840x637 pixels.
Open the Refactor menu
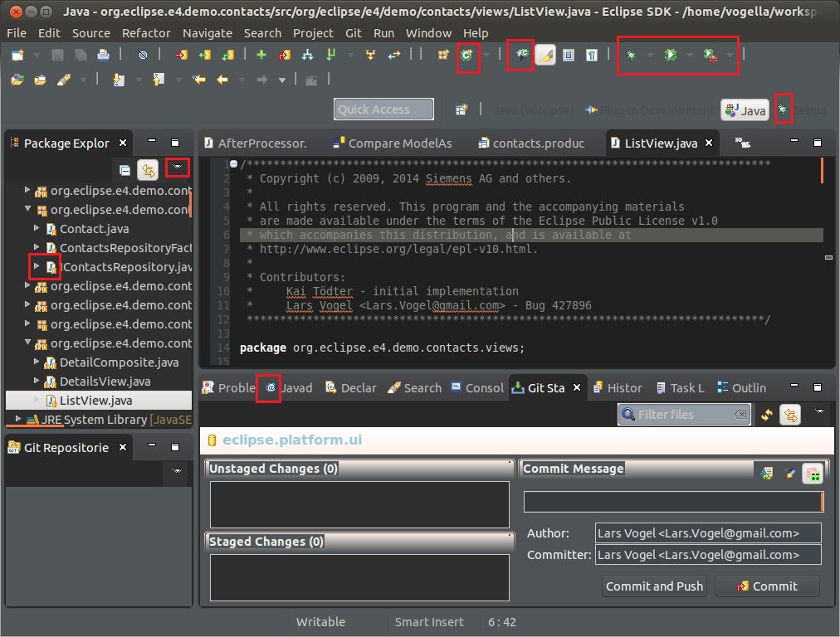(146, 33)
